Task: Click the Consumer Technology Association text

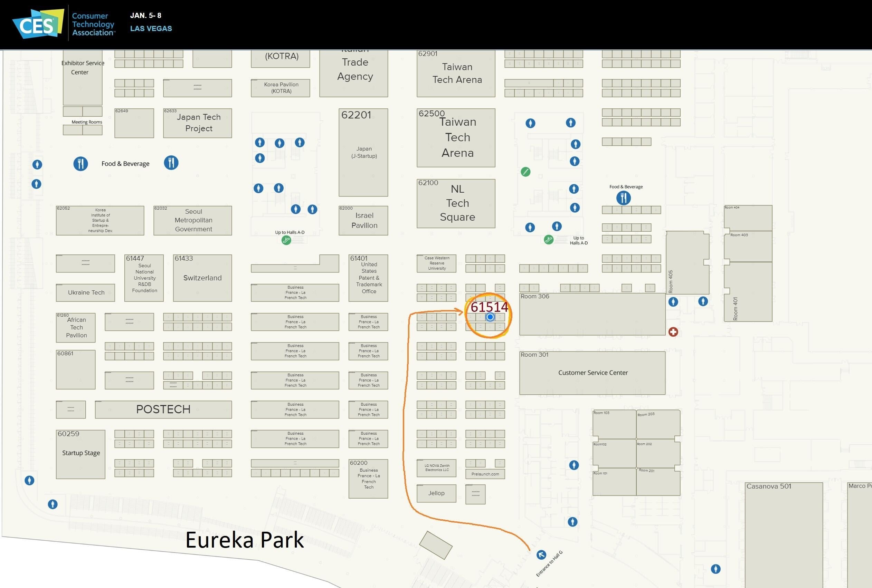Action: coord(93,25)
